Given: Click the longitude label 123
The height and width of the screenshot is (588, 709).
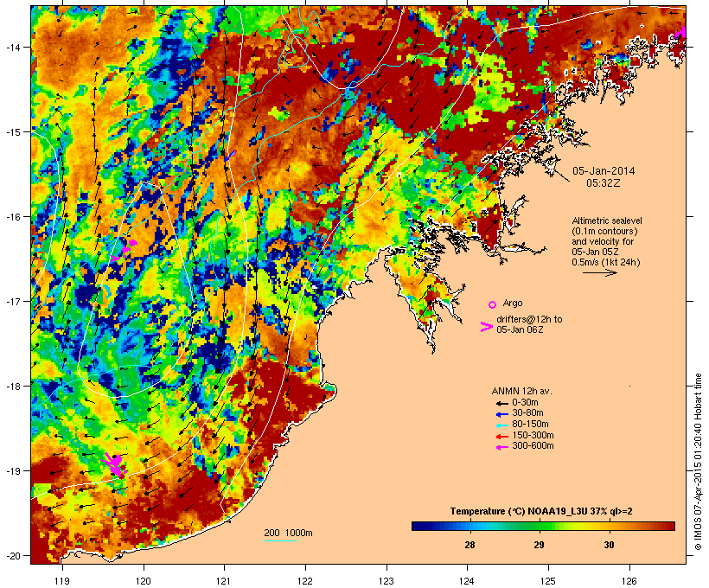Looking at the screenshot, I should tap(386, 581).
